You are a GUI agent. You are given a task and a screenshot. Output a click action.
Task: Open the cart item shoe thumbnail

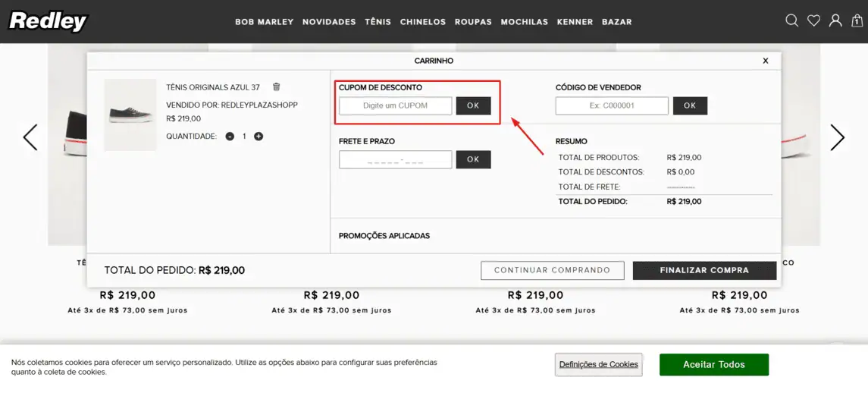(130, 115)
